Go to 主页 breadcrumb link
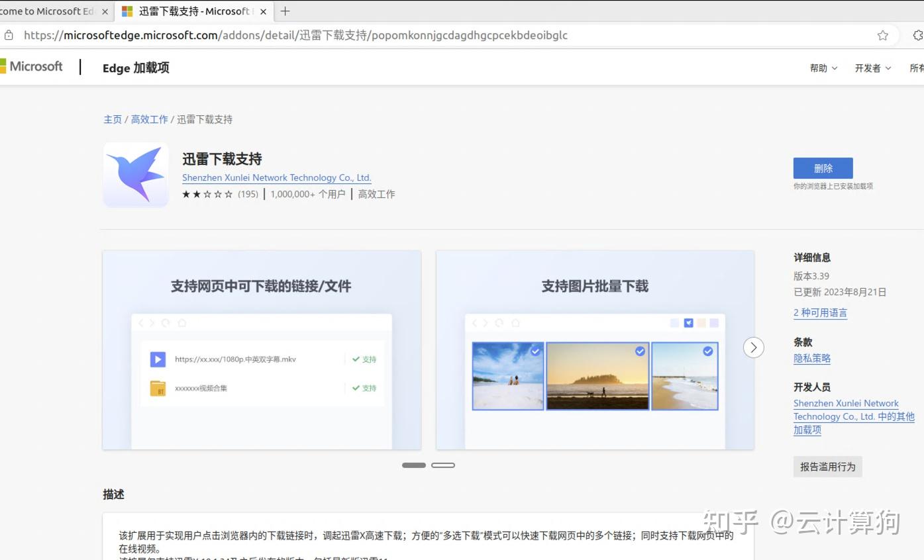This screenshot has width=924, height=560. [x=113, y=119]
